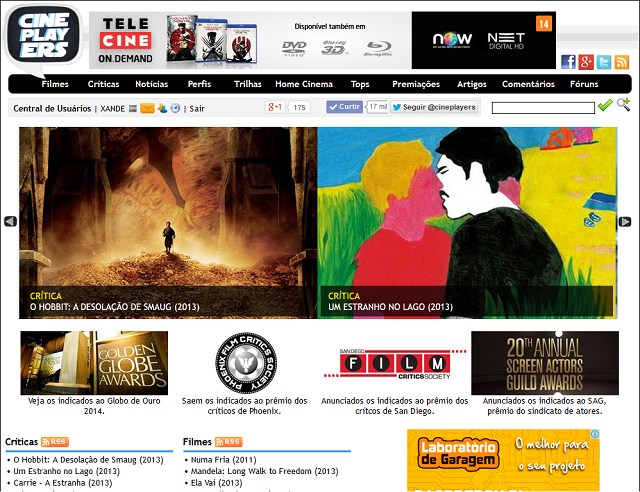The image size is (640, 492).
Task: Open 'Numa Fria (2011)' film link
Action: (x=224, y=460)
